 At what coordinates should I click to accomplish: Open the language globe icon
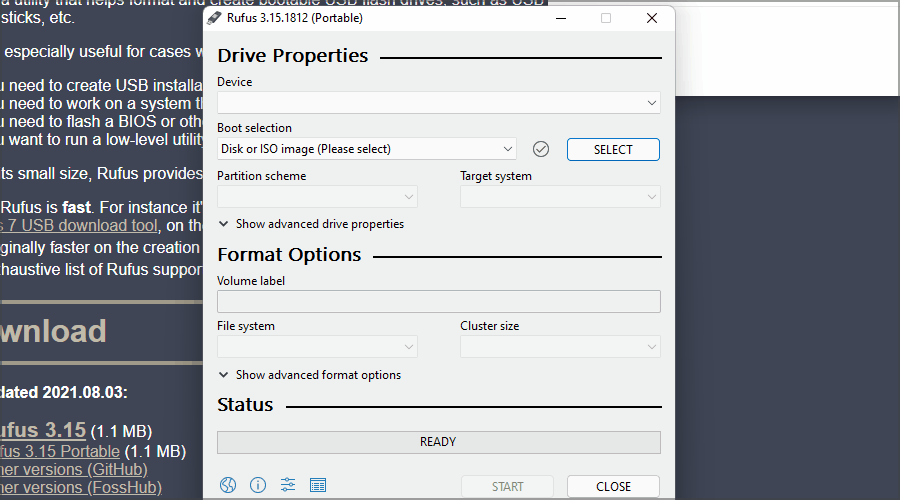228,486
